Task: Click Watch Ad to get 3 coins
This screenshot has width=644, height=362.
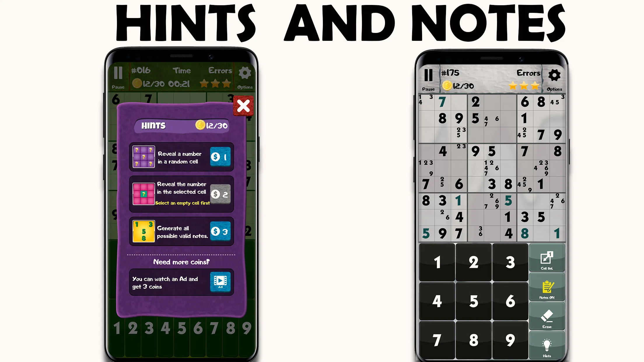Action: (220, 282)
